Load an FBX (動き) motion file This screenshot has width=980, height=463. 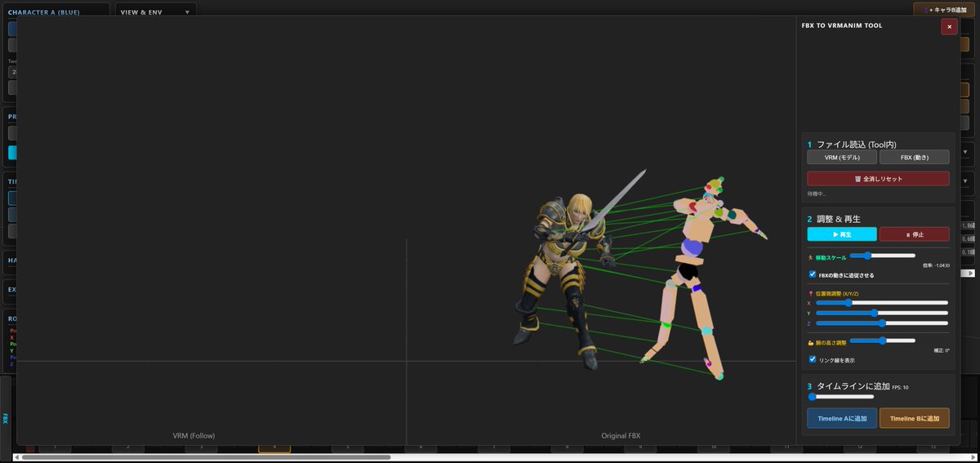pos(915,157)
